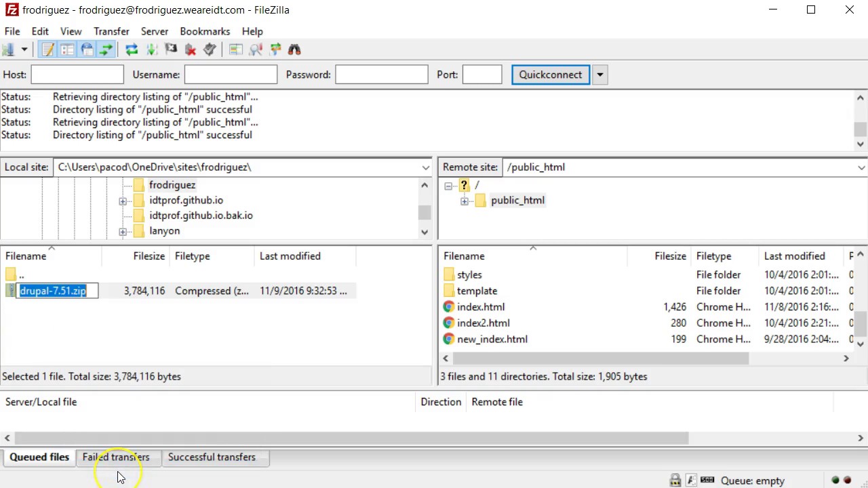The image size is (868, 488).
Task: Click the speed limits status icon
Action: click(707, 481)
